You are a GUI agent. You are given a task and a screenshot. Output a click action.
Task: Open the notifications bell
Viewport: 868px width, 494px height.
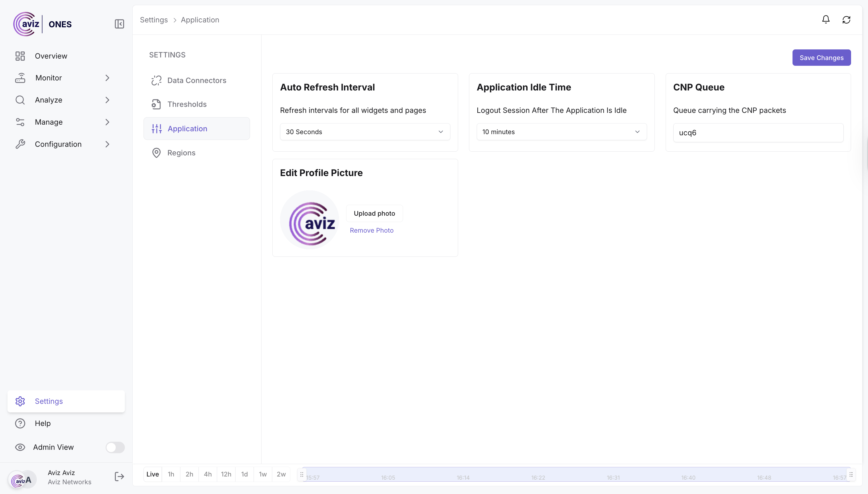[x=826, y=20]
